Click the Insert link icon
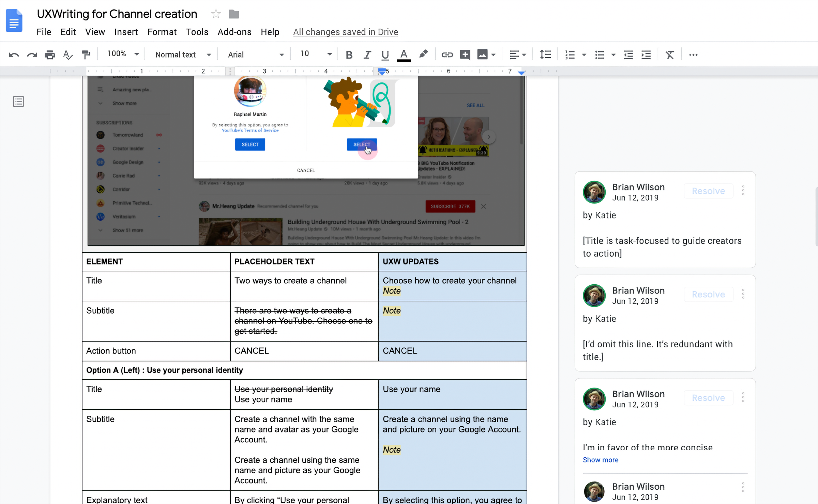818x504 pixels. click(x=447, y=55)
